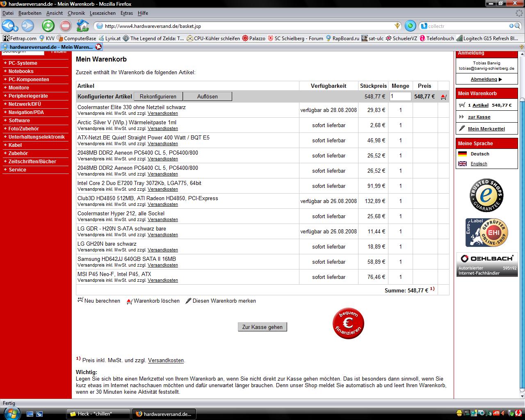
Task: Open the Datei menu
Action: [8, 13]
